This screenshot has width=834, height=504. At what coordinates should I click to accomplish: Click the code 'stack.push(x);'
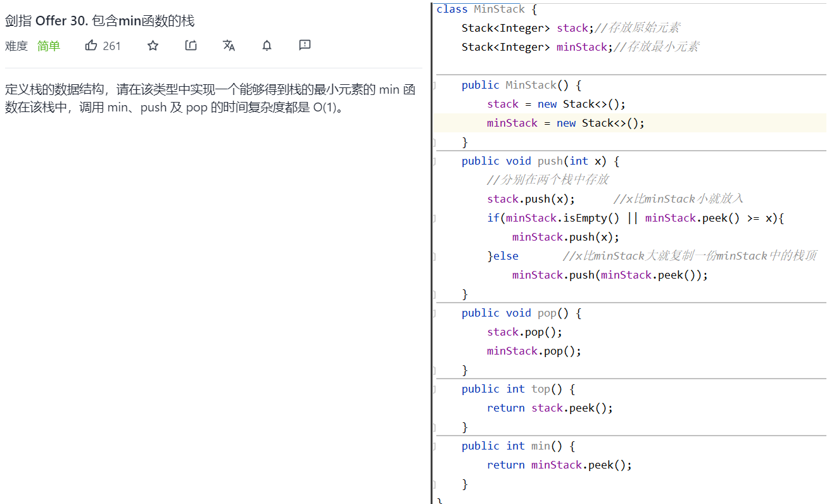pyautogui.click(x=531, y=199)
